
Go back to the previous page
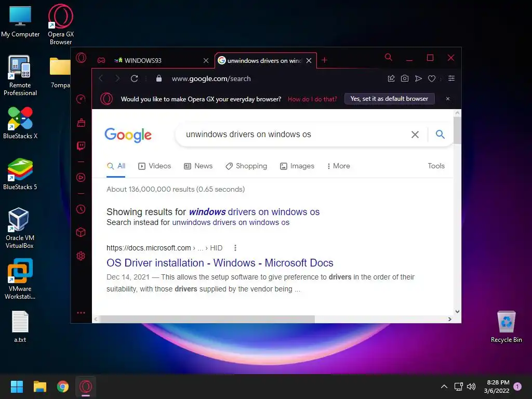[x=101, y=79]
